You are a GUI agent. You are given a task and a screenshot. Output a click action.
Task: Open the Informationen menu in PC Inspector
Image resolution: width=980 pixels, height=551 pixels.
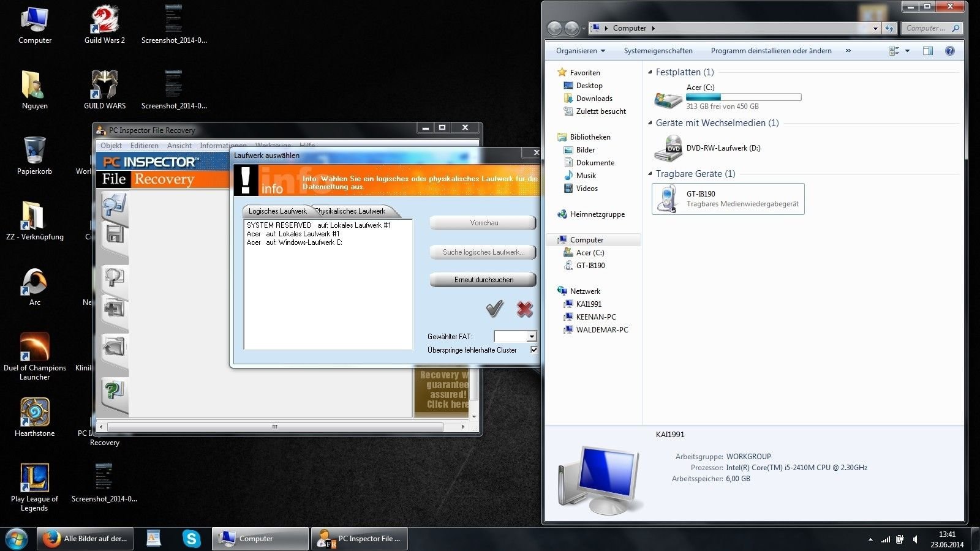pos(223,146)
